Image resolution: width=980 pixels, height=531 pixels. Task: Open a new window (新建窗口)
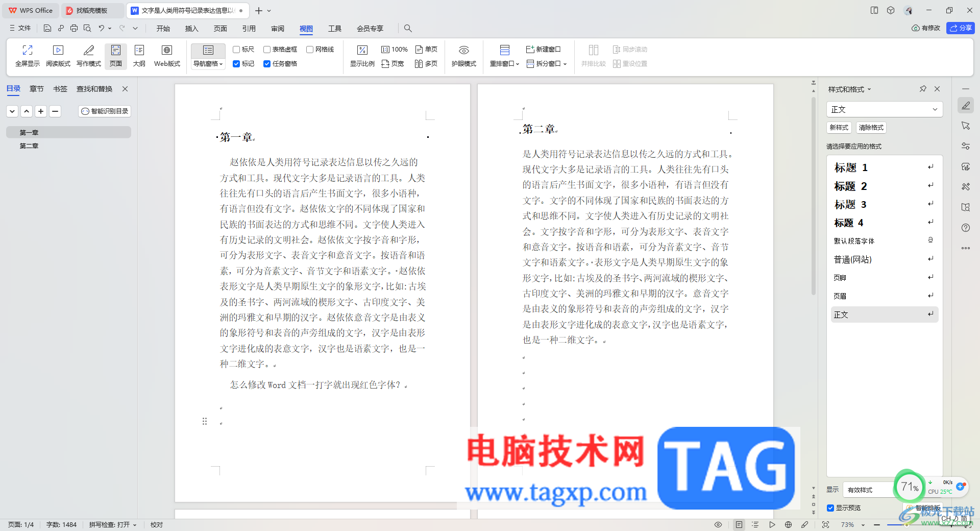tap(544, 50)
